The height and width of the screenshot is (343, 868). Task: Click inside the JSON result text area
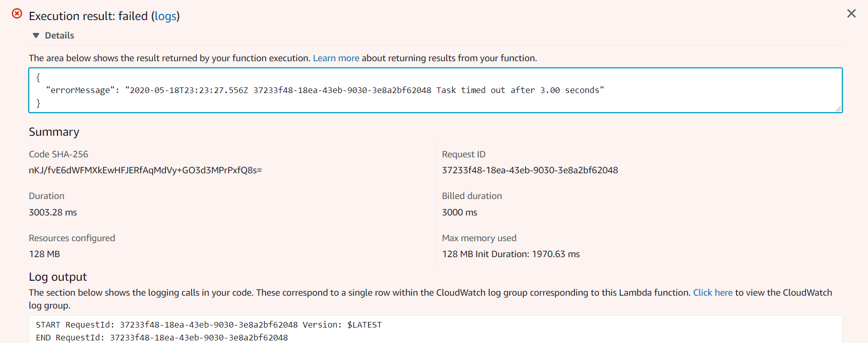[x=435, y=90]
